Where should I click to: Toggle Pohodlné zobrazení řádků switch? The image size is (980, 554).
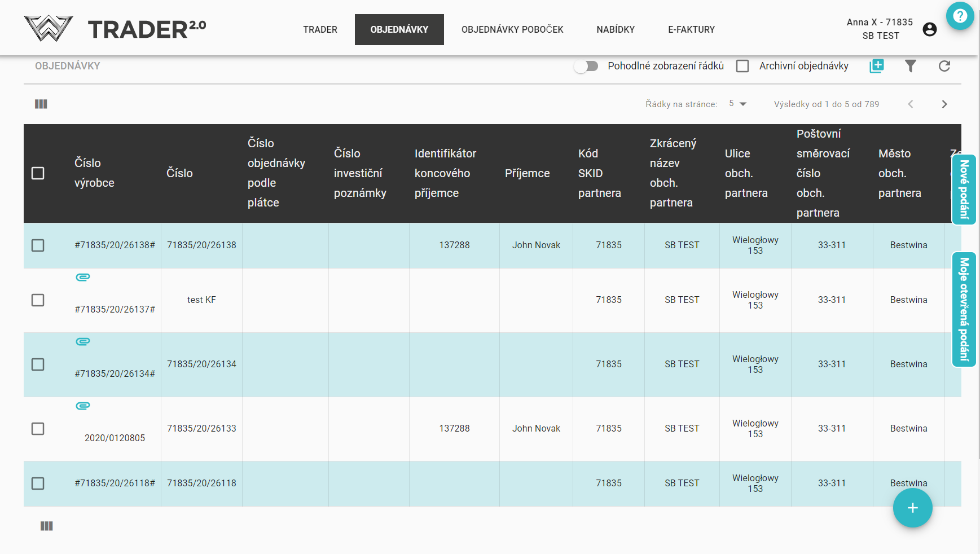(x=586, y=67)
